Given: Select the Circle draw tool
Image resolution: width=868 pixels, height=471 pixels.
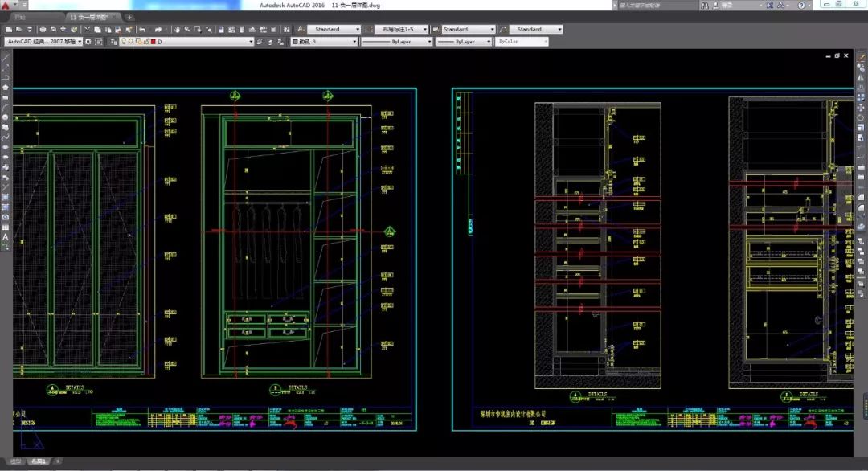Looking at the screenshot, I should [x=6, y=117].
